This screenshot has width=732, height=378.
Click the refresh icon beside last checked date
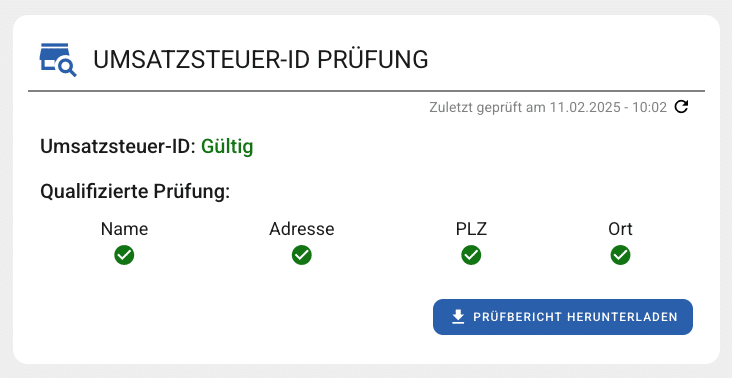[682, 107]
